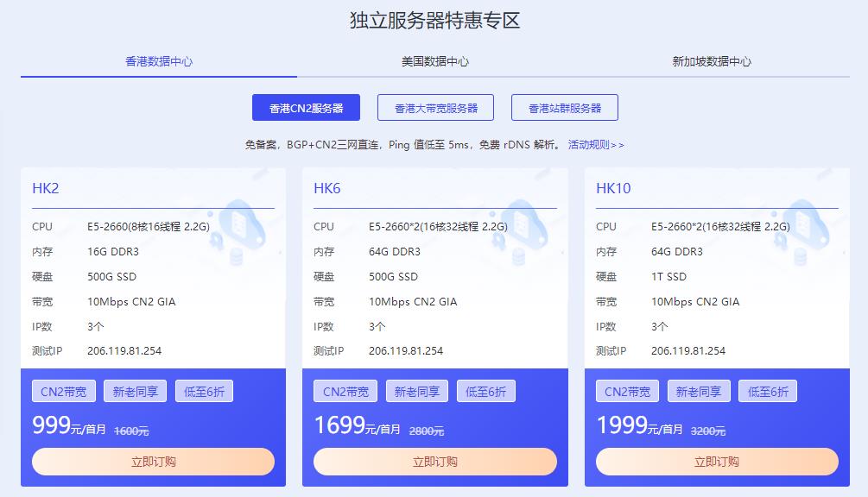
Task: Click 1T SSD disk value on HK10
Action: [x=668, y=276]
